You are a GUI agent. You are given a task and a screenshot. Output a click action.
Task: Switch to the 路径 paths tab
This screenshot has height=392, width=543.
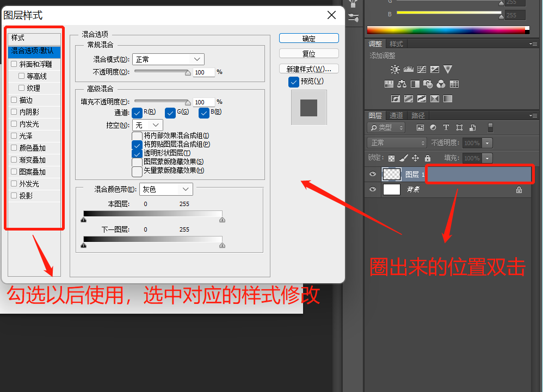click(x=418, y=115)
